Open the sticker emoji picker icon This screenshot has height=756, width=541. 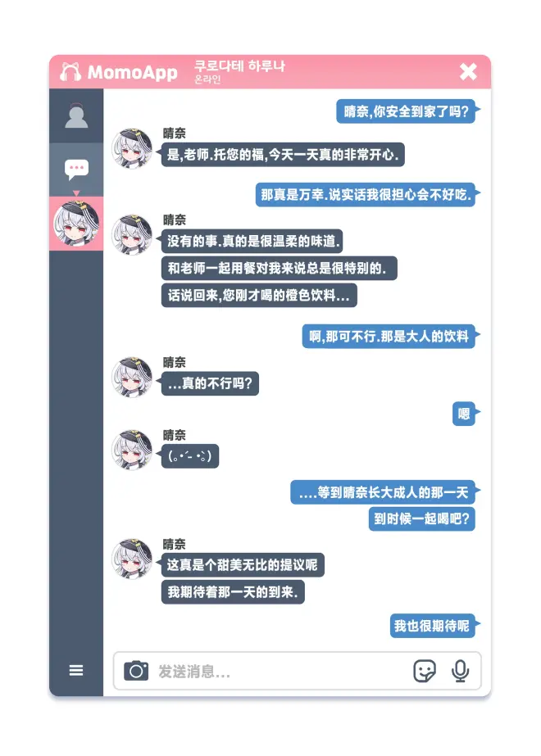pyautogui.click(x=425, y=671)
